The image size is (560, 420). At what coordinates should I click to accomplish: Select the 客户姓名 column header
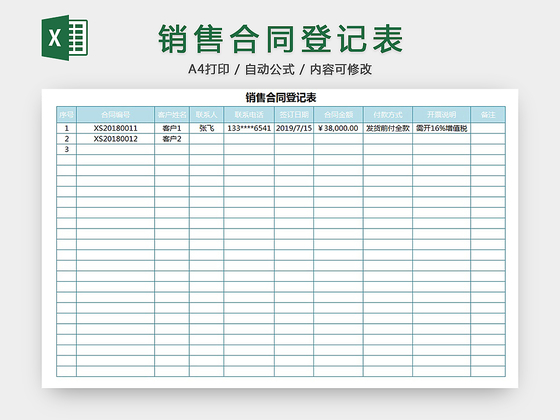tap(172, 115)
